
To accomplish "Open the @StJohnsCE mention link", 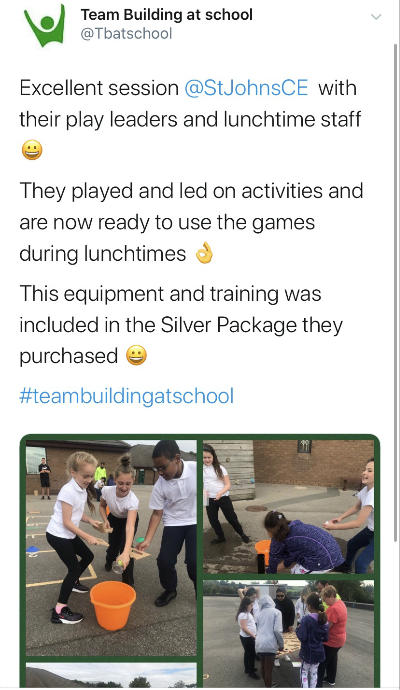I will click(246, 88).
